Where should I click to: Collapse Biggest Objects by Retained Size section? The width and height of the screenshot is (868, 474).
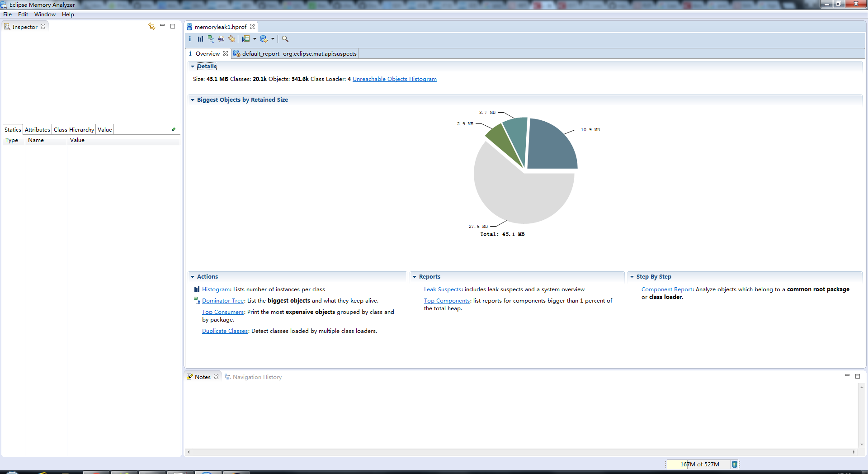point(193,100)
